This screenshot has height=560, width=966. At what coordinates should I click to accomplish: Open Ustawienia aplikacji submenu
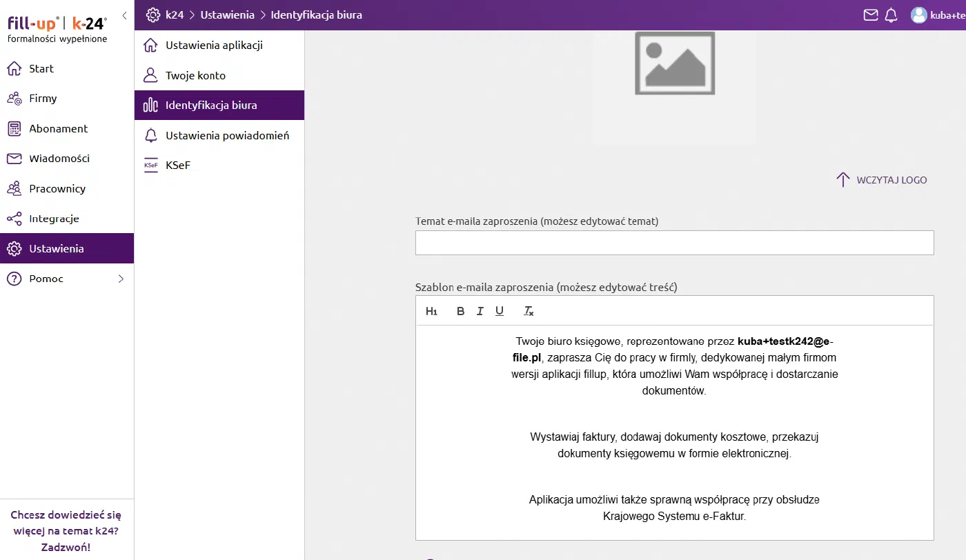point(219,46)
